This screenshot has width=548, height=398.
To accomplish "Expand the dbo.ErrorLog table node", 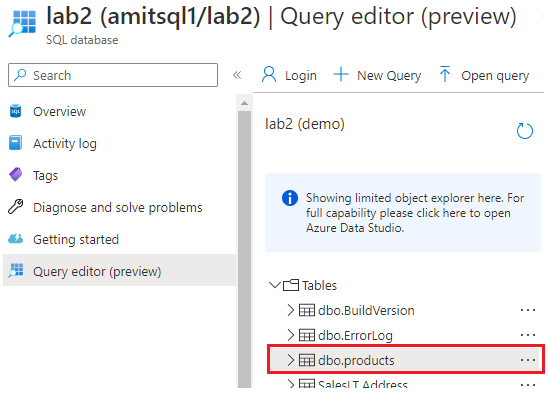I will 290,335.
